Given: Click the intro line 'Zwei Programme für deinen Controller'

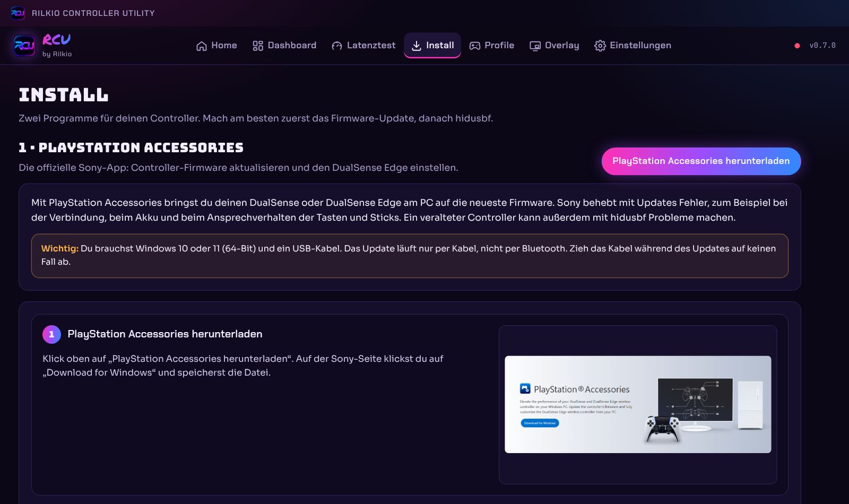Looking at the screenshot, I should coord(256,118).
